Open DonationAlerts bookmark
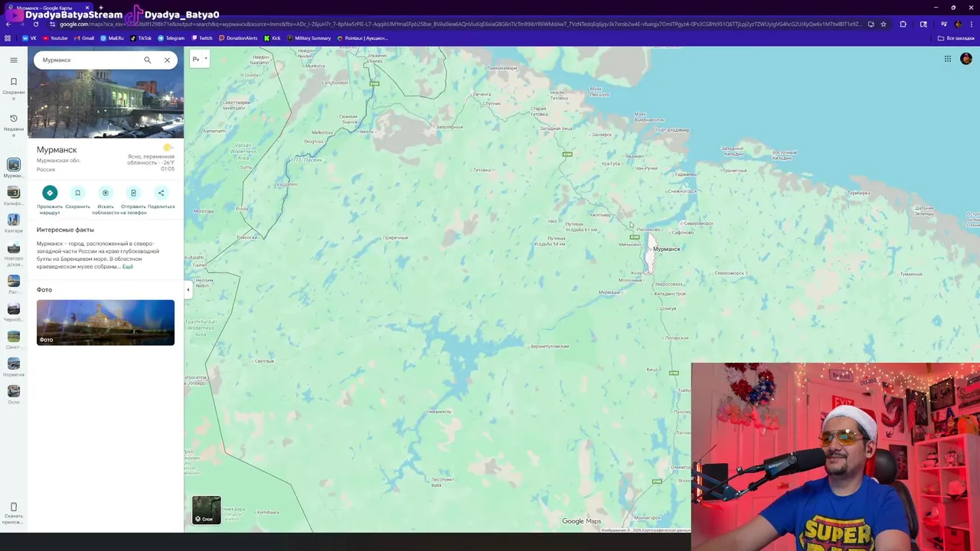The image size is (980, 551). click(238, 37)
